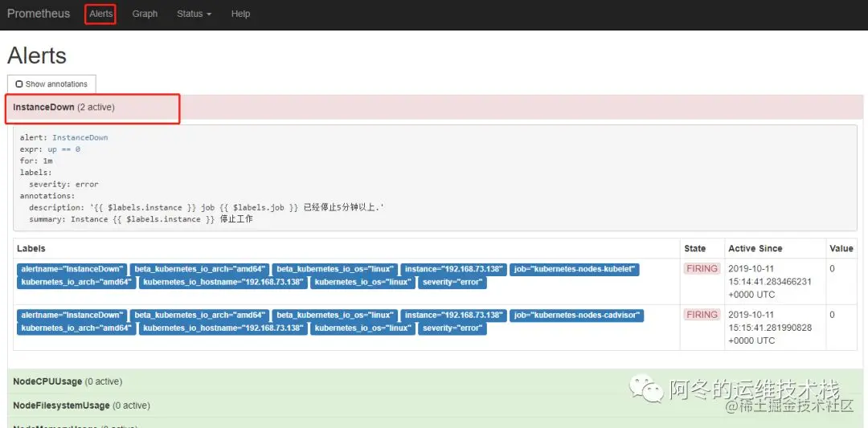The image size is (868, 428).
Task: Select beta_kubernetes_io_os label in kubelet row
Action: (x=335, y=269)
